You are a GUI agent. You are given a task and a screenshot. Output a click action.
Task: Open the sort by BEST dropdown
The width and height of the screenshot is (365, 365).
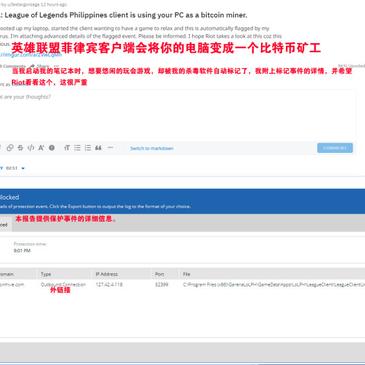coord(15,168)
